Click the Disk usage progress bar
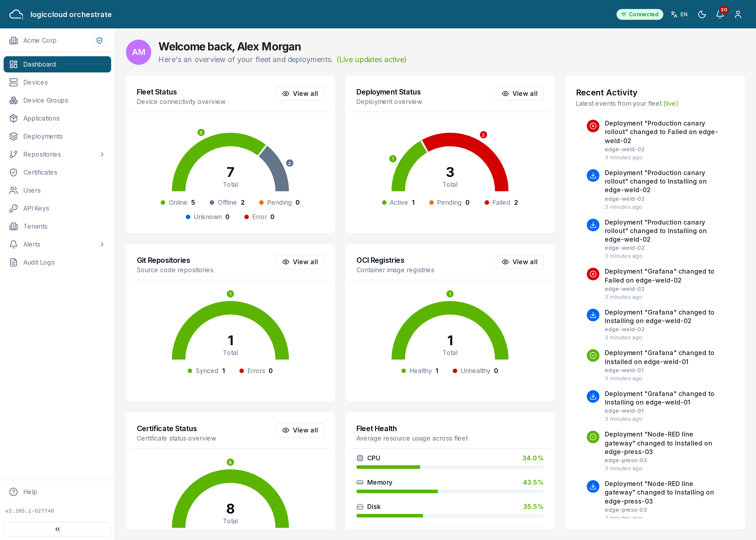This screenshot has width=756, height=540. coord(450,516)
